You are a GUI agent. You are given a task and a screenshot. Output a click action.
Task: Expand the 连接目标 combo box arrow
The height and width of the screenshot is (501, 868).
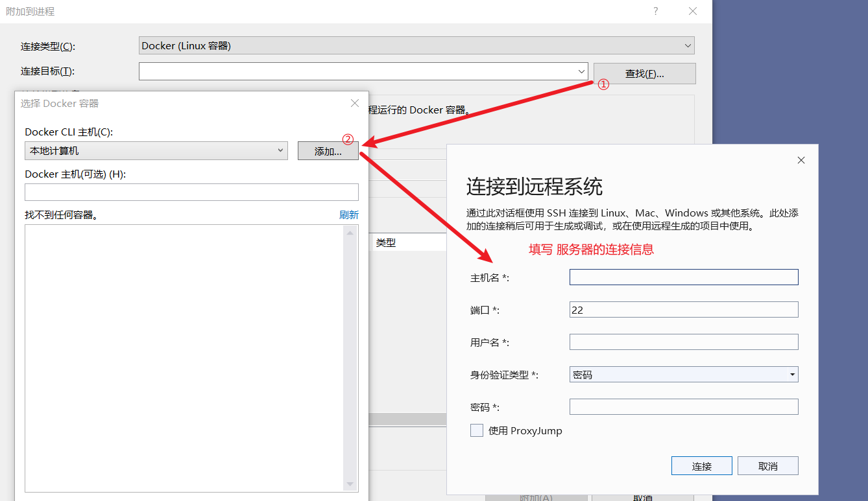(x=581, y=71)
